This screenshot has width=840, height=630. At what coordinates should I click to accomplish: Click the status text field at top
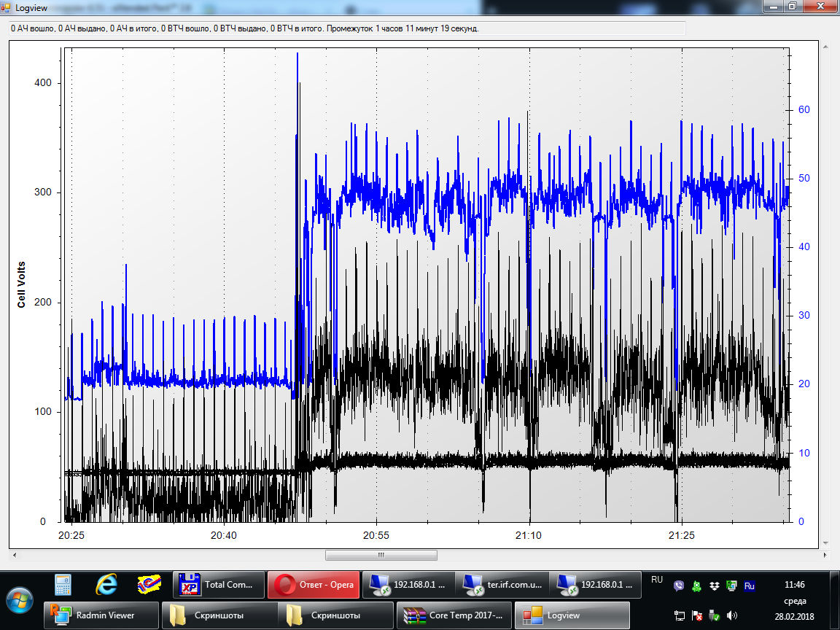tap(347, 28)
